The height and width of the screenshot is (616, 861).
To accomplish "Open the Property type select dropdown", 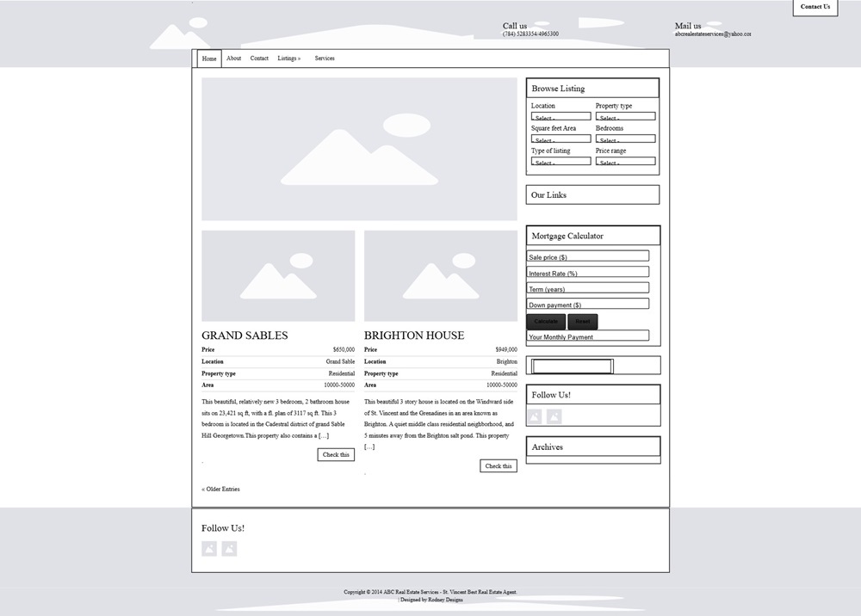I will pos(625,116).
